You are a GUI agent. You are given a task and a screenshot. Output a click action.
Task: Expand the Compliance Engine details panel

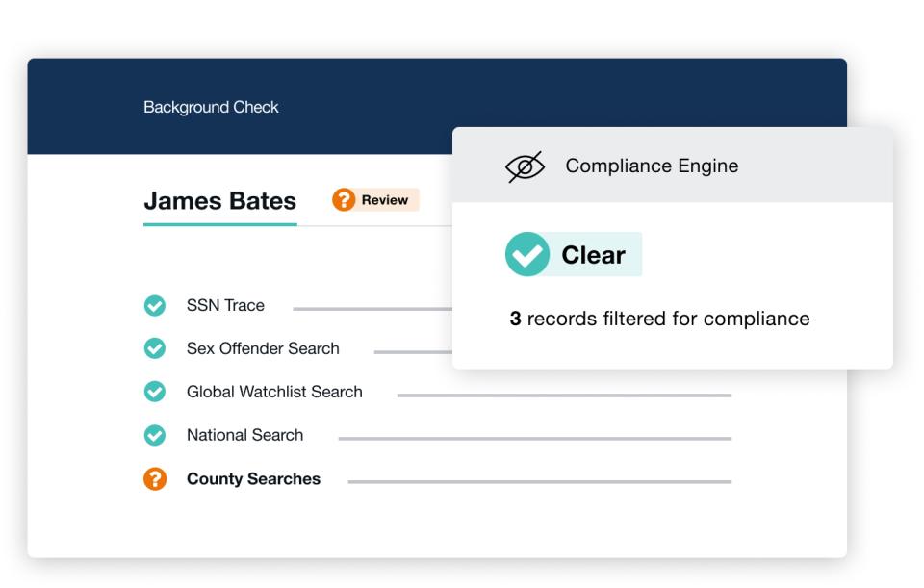coord(652,166)
